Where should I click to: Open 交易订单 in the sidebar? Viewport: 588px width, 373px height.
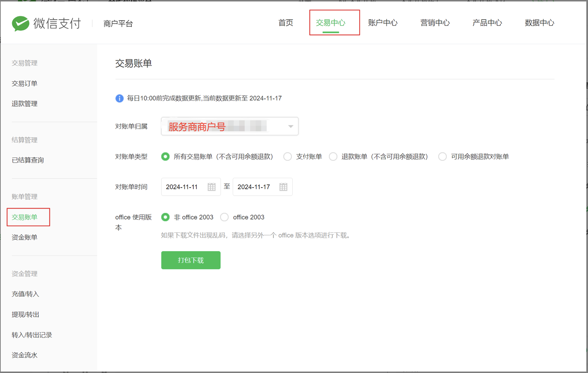[24, 83]
